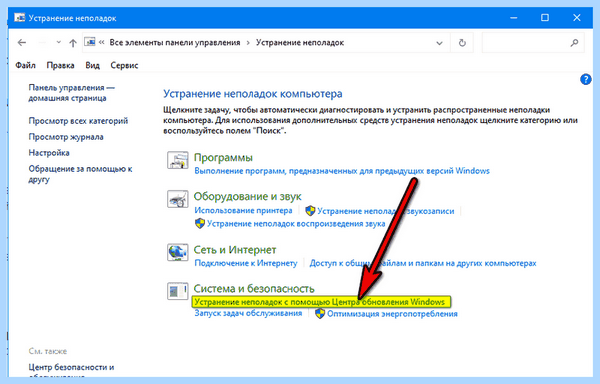Open Просмотр всех категорий
600x384 pixels.
tap(78, 121)
